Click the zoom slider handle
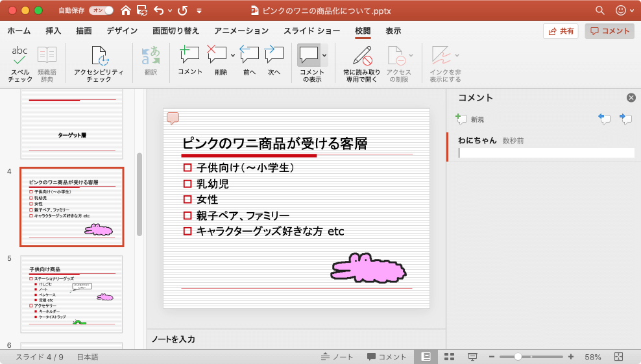 coord(518,357)
